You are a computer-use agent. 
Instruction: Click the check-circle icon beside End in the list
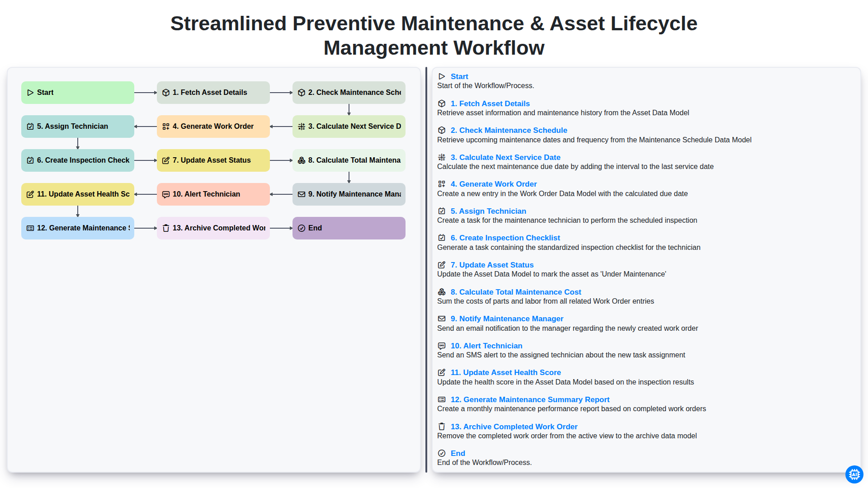point(442,453)
